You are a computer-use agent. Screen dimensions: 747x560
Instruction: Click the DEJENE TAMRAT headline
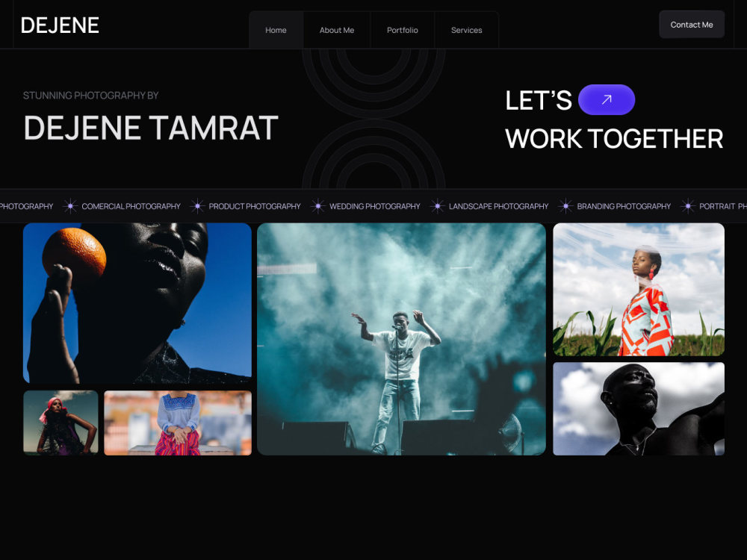(x=151, y=128)
